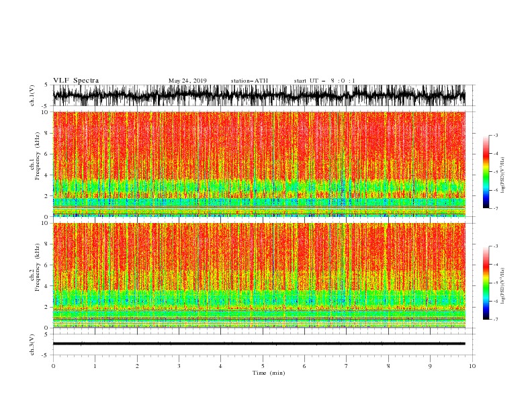Click the "start UT = 8 : 0 : 1" text
532x411 pixels.
(324, 81)
